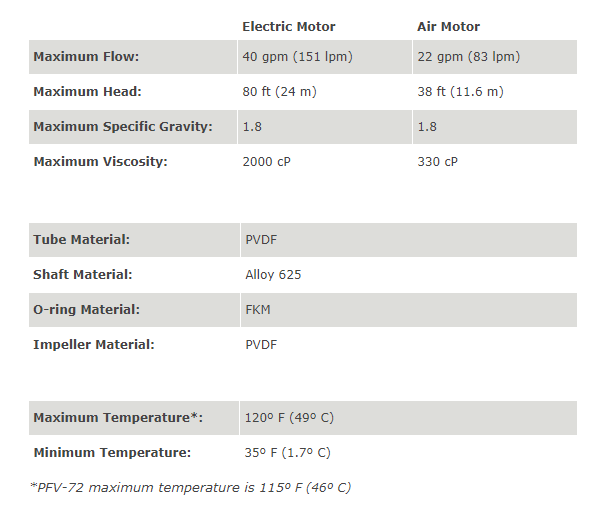Click the 120° F (49° C) value

289,418
